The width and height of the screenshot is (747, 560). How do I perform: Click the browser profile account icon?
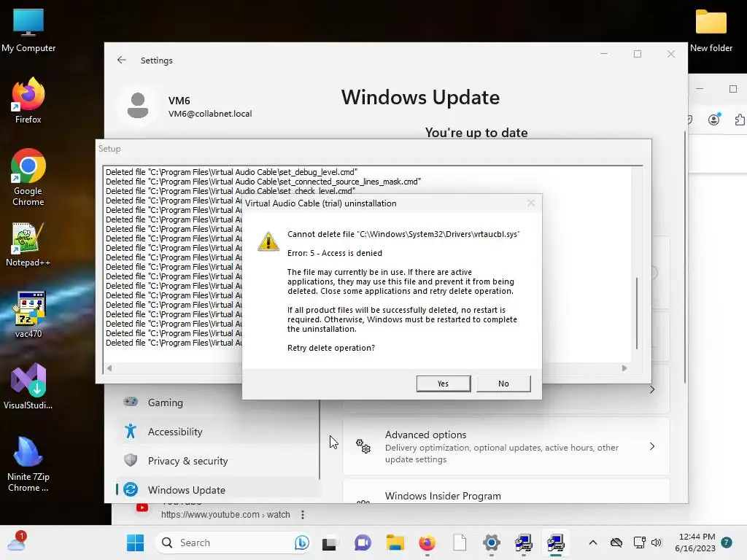(x=713, y=120)
